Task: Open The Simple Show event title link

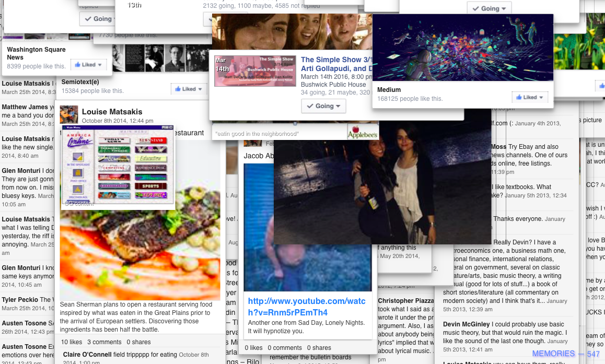Action: tap(336, 64)
